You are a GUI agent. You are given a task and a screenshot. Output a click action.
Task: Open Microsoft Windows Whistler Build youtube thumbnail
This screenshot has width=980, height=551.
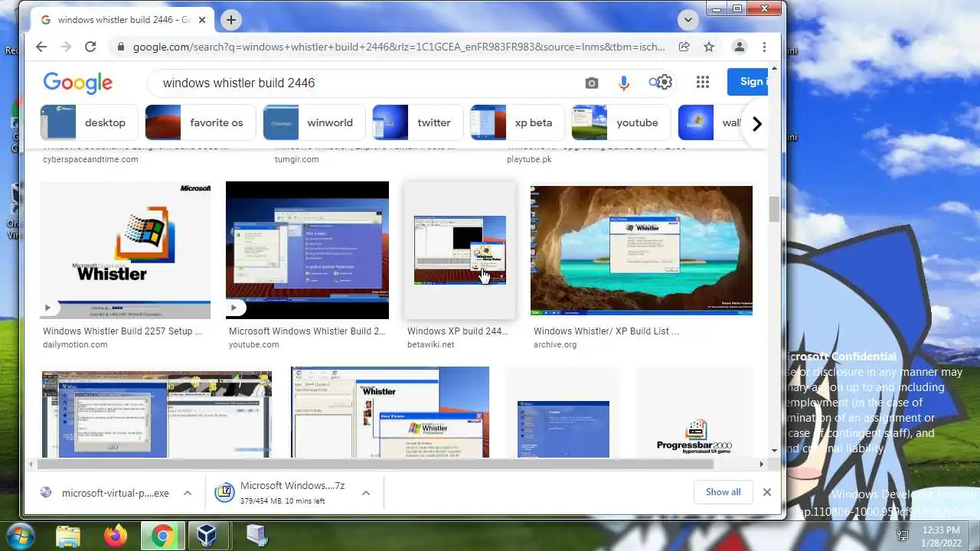tap(307, 249)
